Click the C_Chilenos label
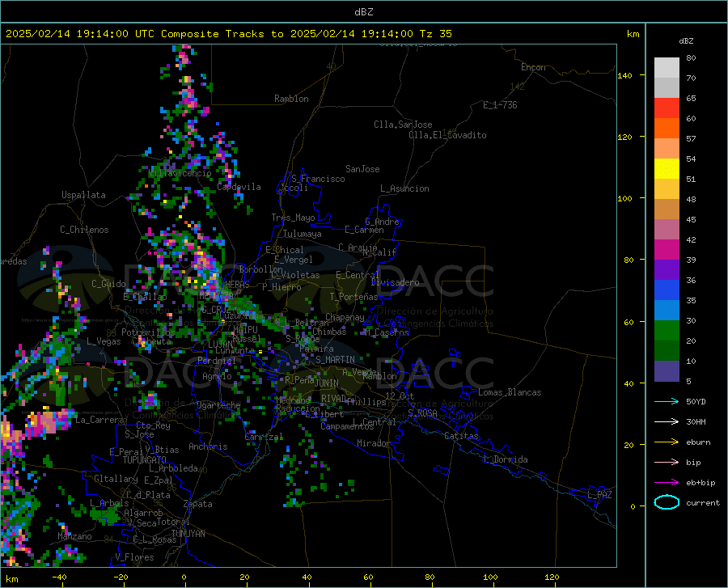728x588 pixels. click(x=84, y=230)
